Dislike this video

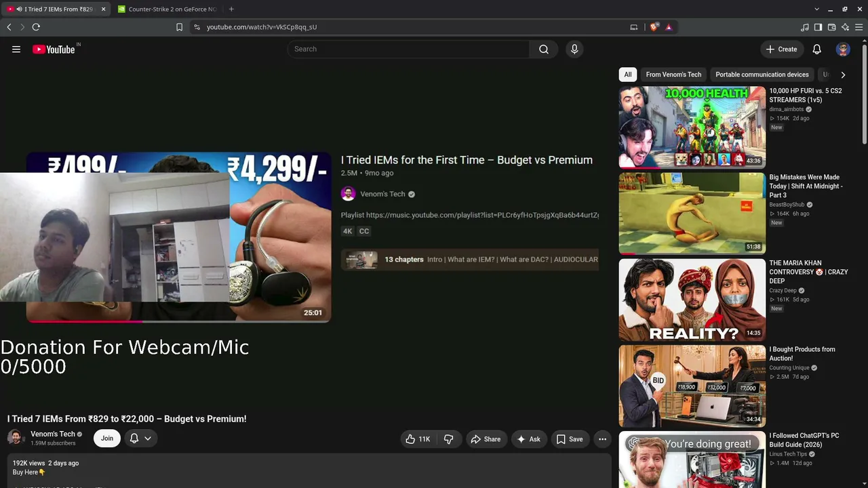click(449, 439)
